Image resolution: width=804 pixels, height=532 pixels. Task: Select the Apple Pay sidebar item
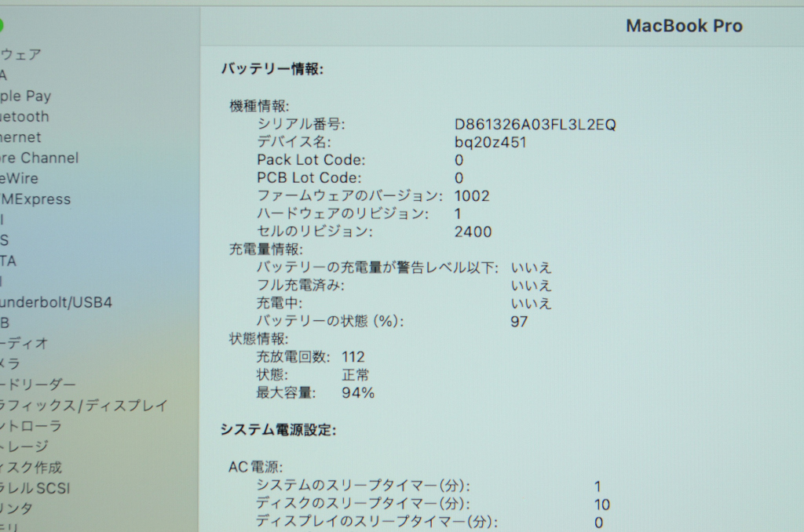point(26,96)
